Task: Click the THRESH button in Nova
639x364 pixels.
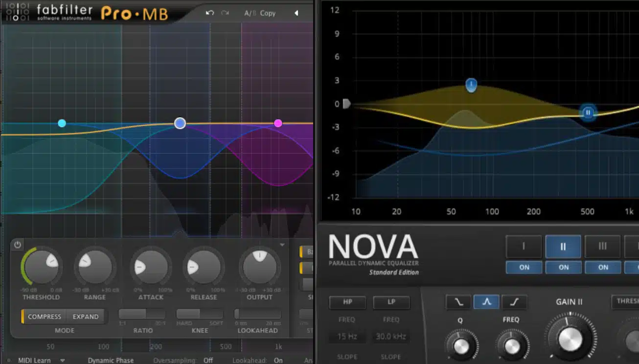Action: (x=625, y=301)
